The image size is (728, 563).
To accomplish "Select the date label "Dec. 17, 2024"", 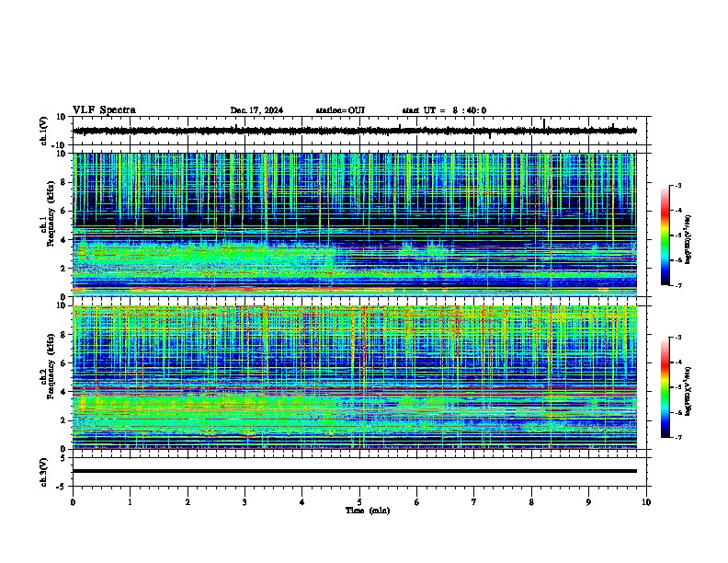I will pyautogui.click(x=256, y=110).
